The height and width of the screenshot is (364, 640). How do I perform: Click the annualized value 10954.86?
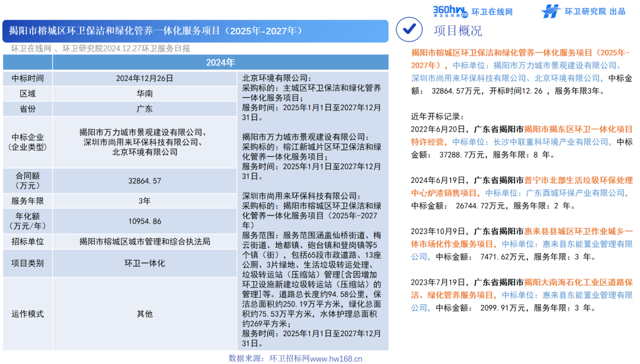coord(145,221)
